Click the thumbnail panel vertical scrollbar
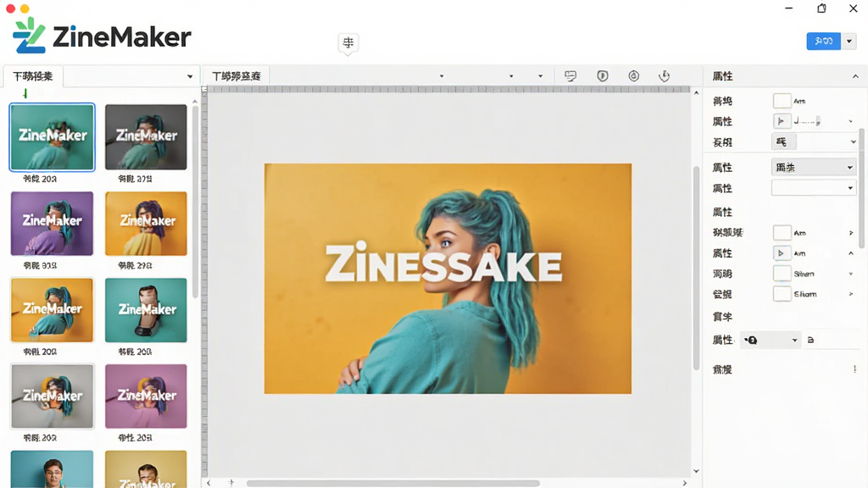868x488 pixels. [x=195, y=202]
